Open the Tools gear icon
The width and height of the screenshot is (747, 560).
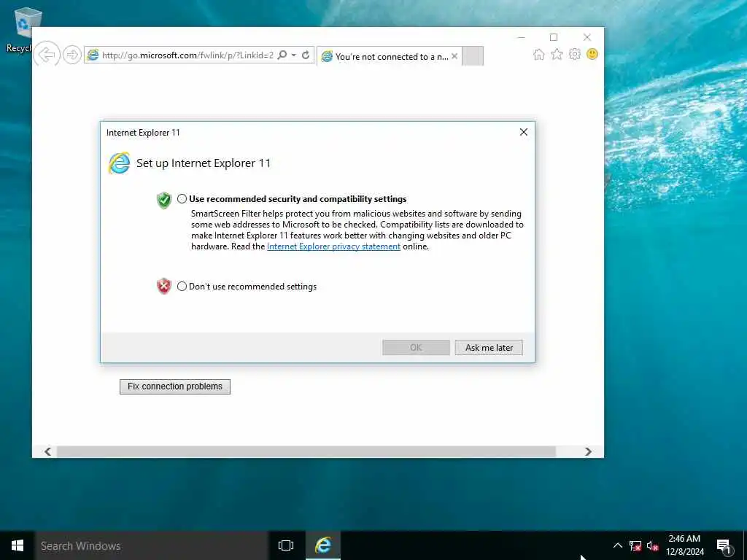click(x=575, y=54)
